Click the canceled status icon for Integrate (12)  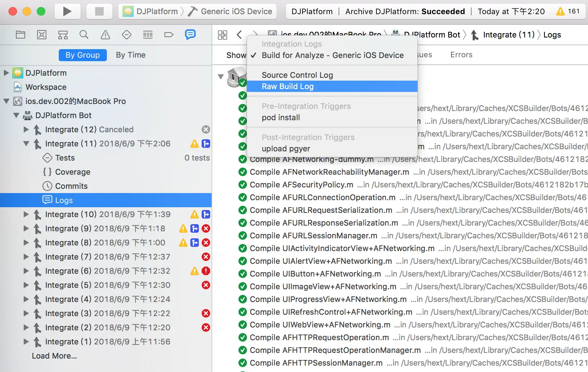206,129
